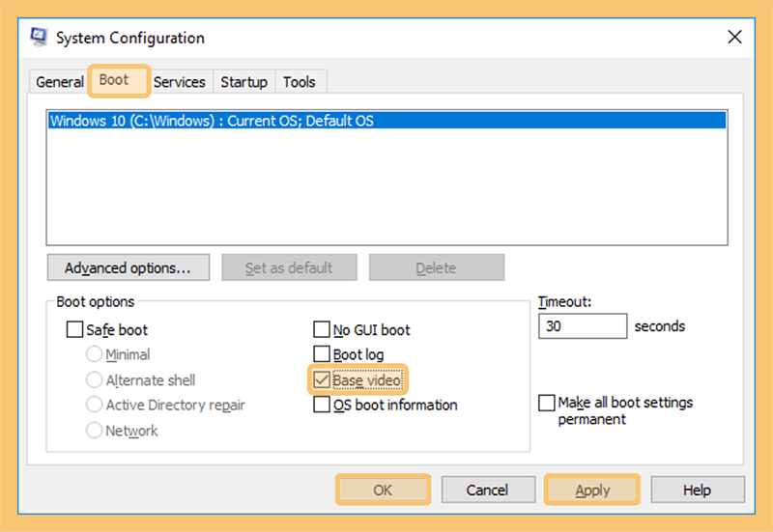Click the Timeout seconds input field
The height and width of the screenshot is (532, 773).
(583, 326)
